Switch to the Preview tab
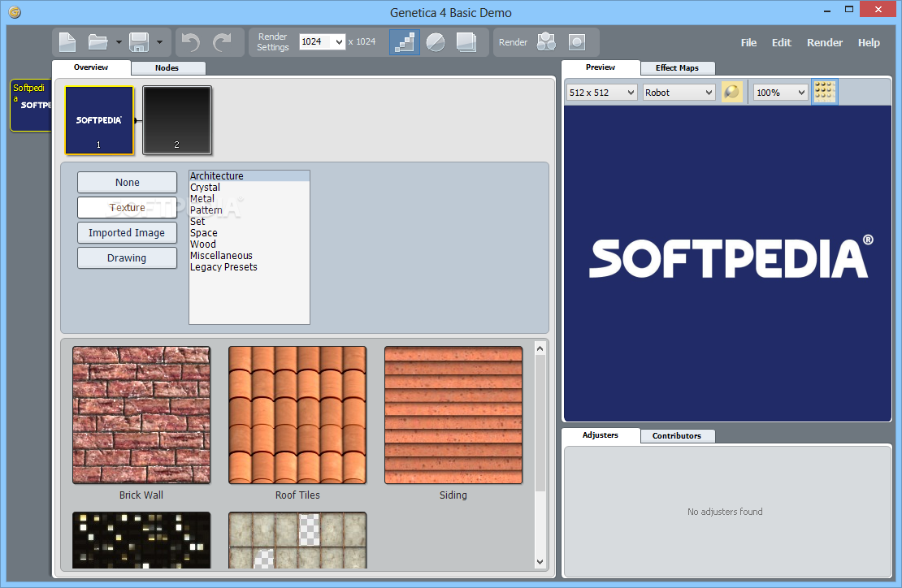 point(601,67)
